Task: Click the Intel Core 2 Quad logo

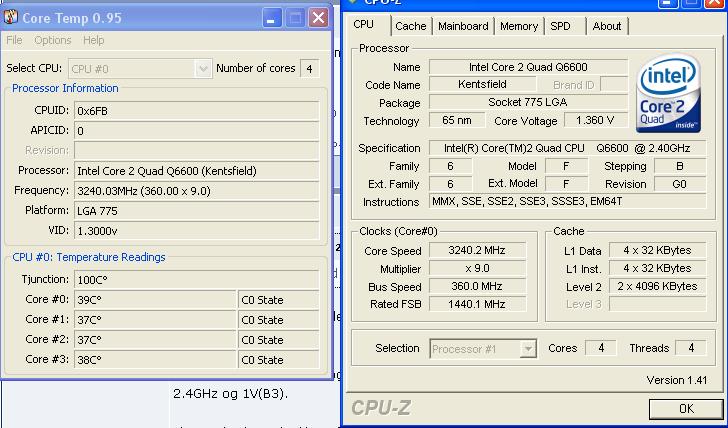Action: click(669, 93)
